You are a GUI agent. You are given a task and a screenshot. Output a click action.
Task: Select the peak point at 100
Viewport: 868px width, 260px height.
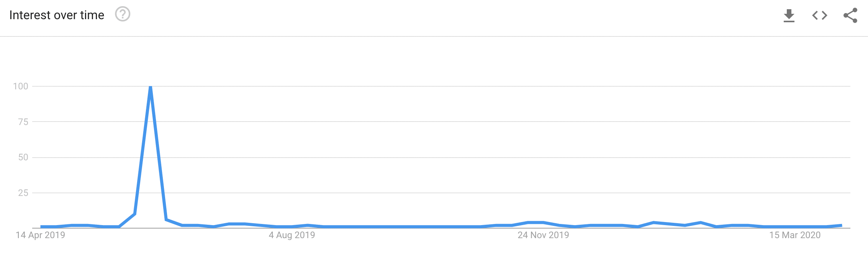tap(151, 87)
